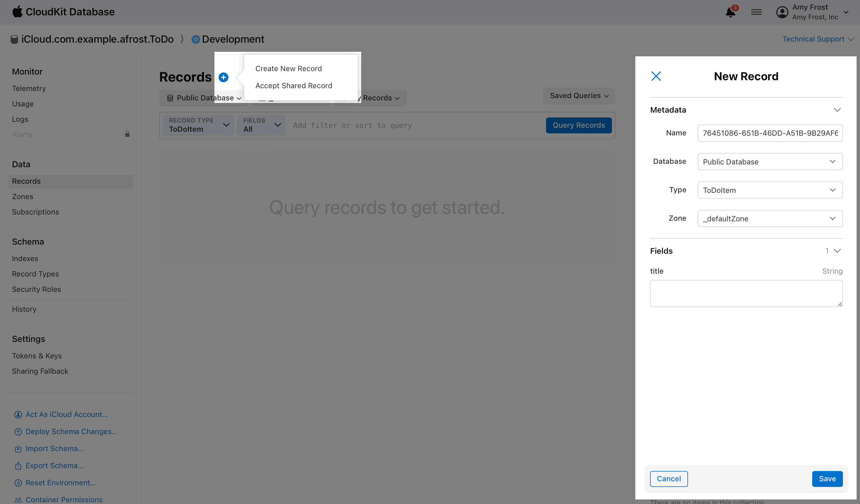Click the user account avatar icon

click(x=782, y=12)
